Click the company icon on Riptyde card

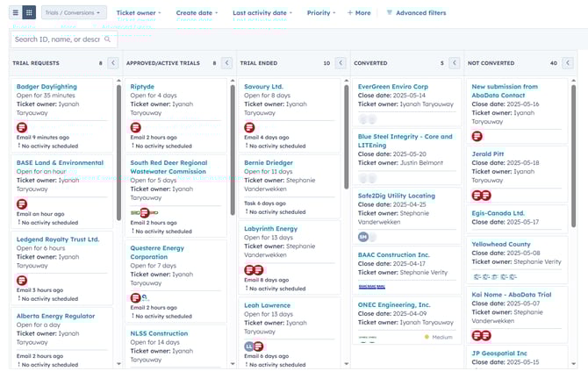(136, 127)
